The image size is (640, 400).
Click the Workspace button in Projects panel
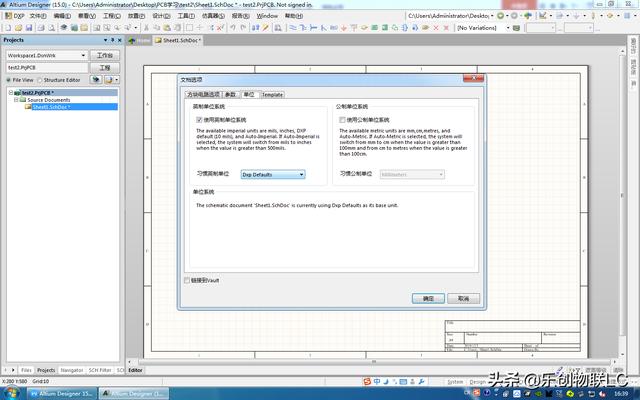pos(105,55)
